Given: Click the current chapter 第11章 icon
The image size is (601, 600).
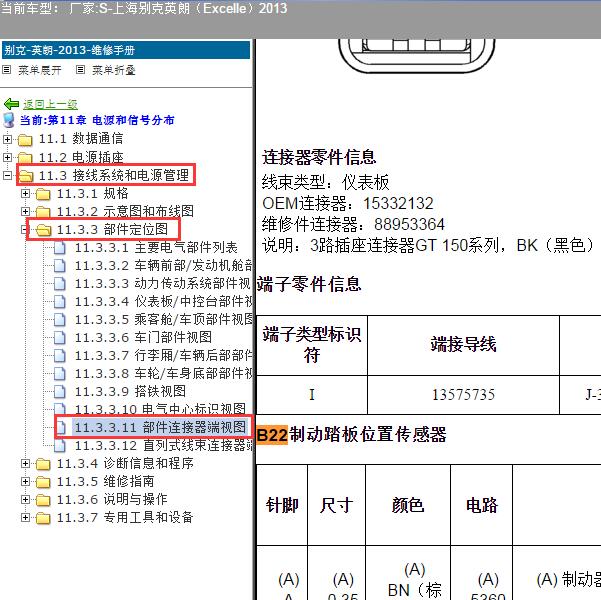Looking at the screenshot, I should 8,120.
